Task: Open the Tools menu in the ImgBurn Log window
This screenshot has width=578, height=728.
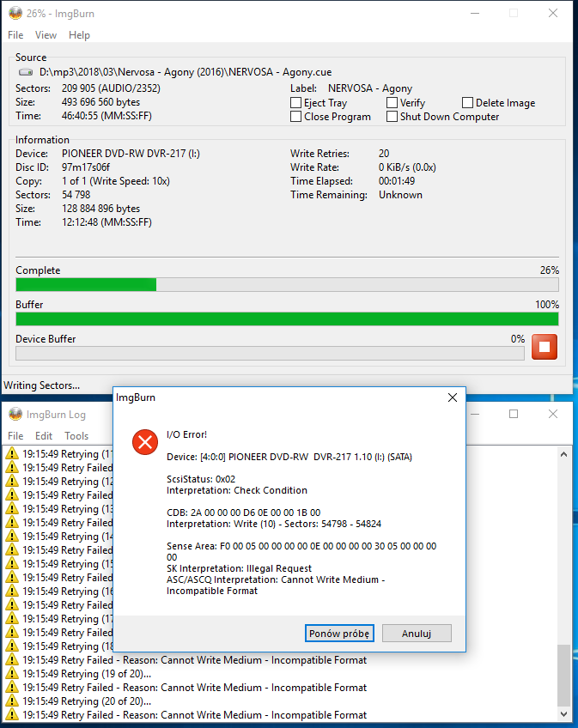Action: [76, 436]
